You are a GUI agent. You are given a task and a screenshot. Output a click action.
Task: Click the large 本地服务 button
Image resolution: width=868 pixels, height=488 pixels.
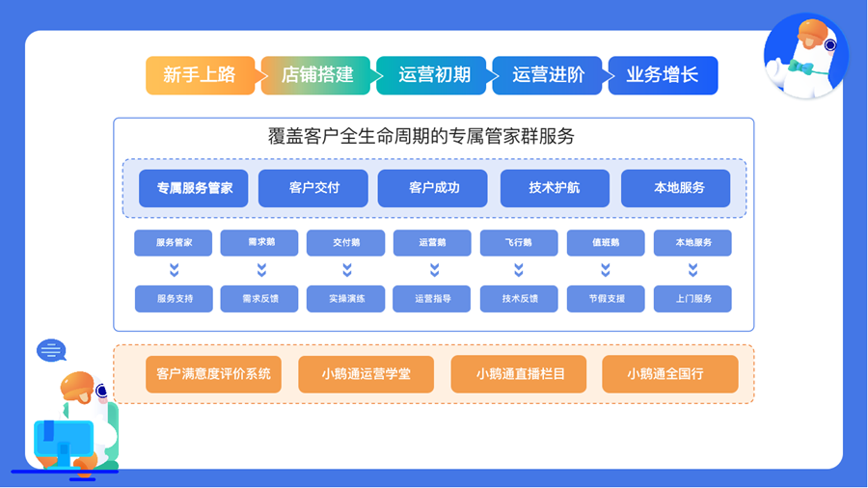(675, 188)
